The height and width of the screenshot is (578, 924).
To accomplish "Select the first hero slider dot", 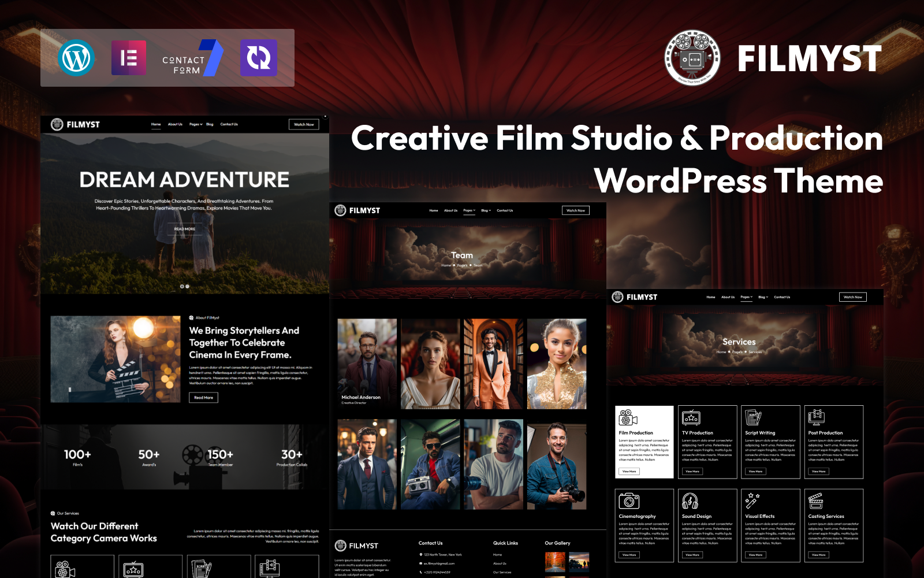I will coord(182,287).
